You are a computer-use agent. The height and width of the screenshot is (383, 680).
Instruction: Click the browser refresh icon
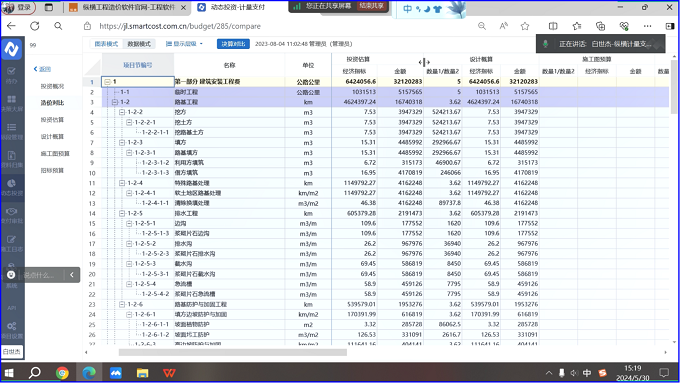pyautogui.click(x=35, y=26)
